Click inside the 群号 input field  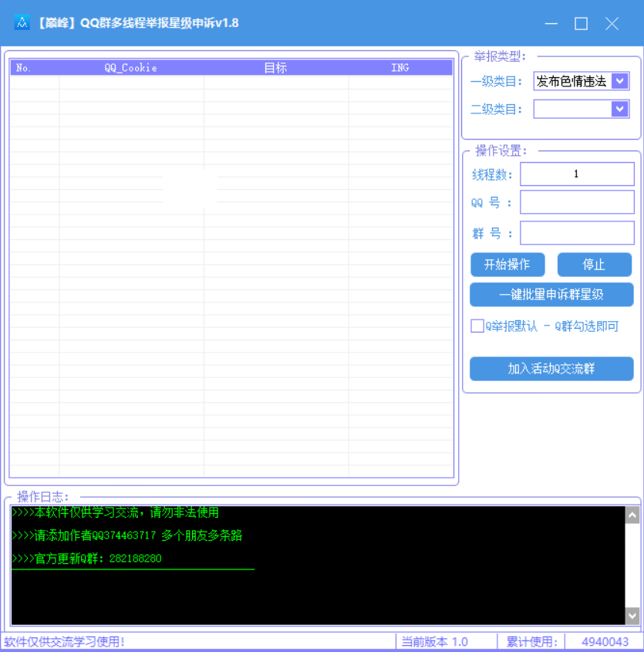(x=577, y=232)
